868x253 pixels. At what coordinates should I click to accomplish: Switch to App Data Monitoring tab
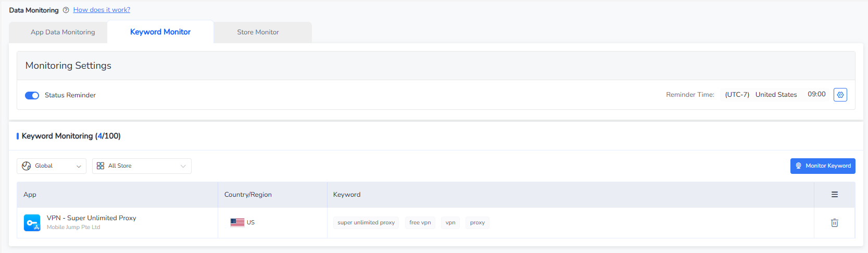pyautogui.click(x=63, y=32)
